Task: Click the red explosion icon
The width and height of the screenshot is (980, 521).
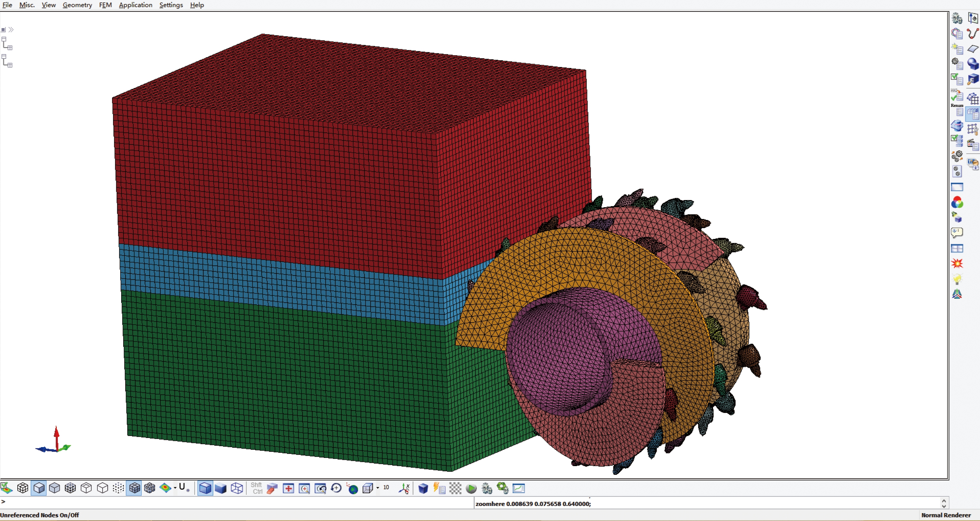Action: click(957, 263)
